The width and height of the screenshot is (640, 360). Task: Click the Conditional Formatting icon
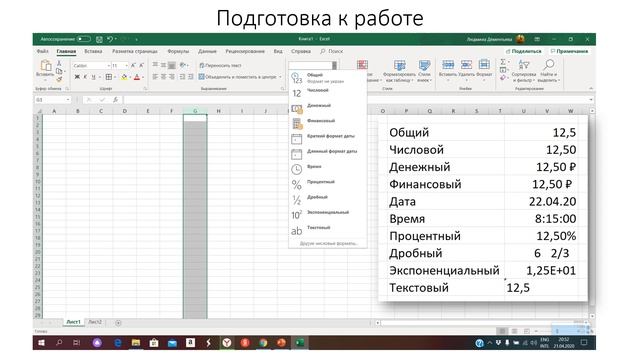pyautogui.click(x=362, y=65)
